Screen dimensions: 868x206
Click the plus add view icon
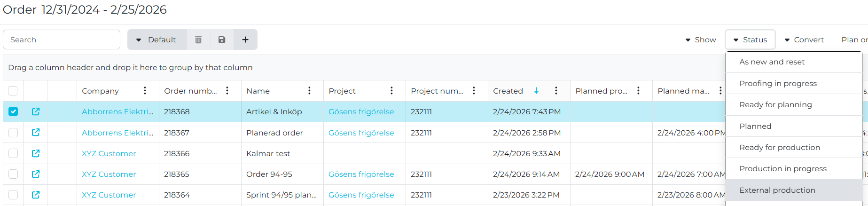[x=245, y=40]
